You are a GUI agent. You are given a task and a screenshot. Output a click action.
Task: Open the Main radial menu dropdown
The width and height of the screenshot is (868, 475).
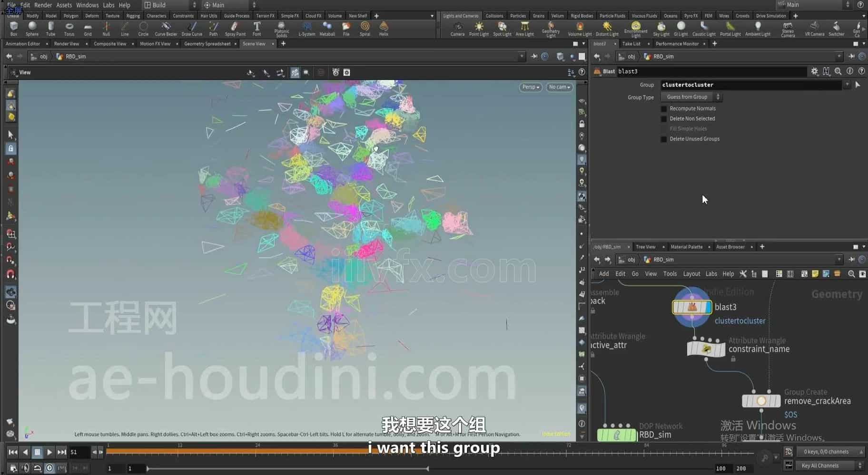point(230,5)
